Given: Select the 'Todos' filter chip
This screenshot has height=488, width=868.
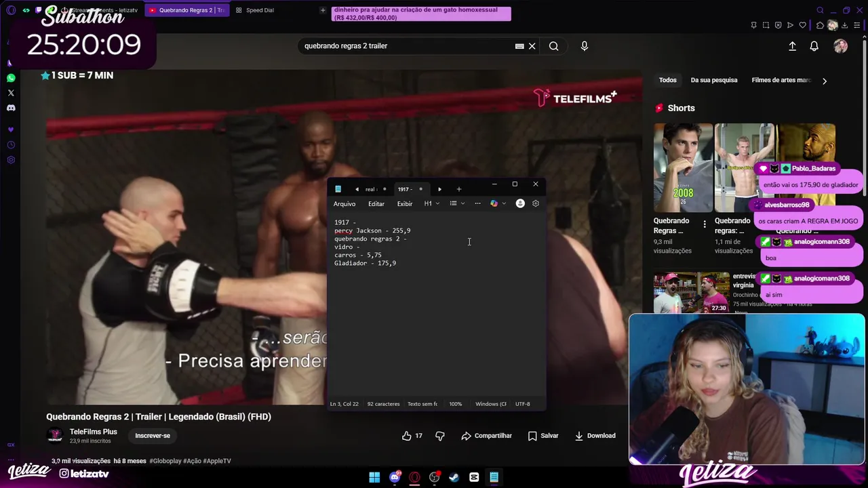Looking at the screenshot, I should (668, 80).
